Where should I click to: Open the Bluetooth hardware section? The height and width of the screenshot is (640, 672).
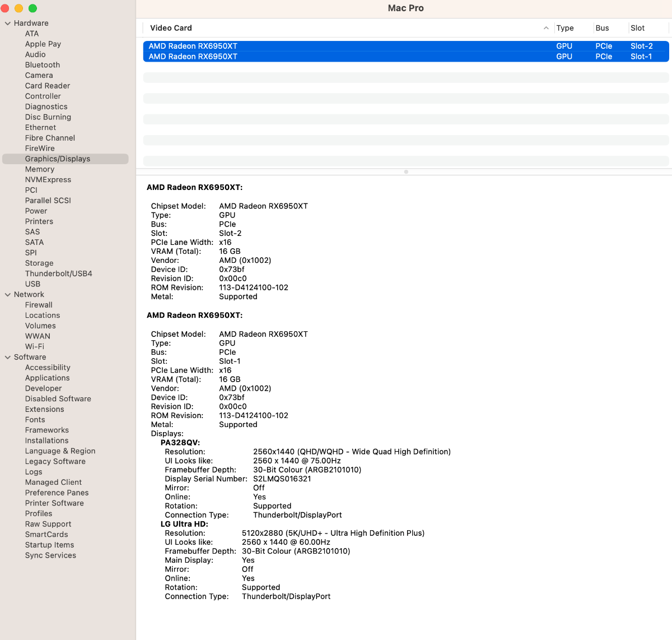tap(43, 65)
